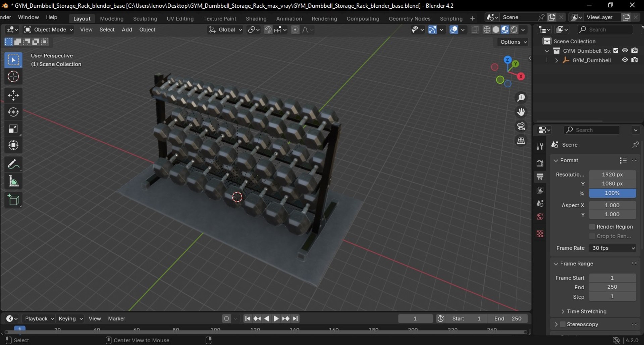Disable GYM_Dumbbell object in renders
The image size is (644, 345).
635,60
